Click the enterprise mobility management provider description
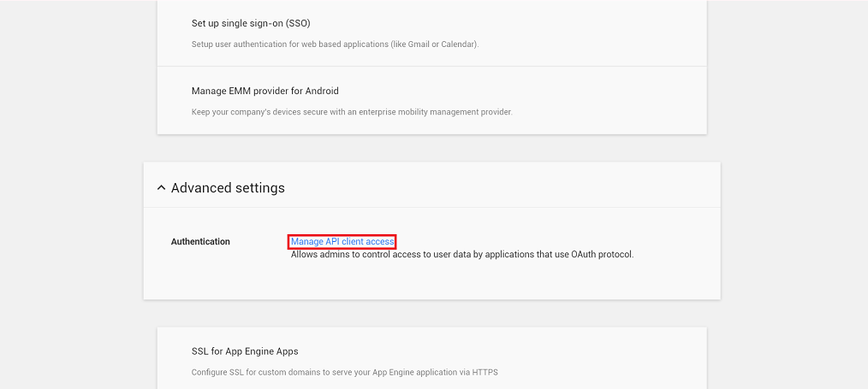The height and width of the screenshot is (389, 868). tap(352, 112)
